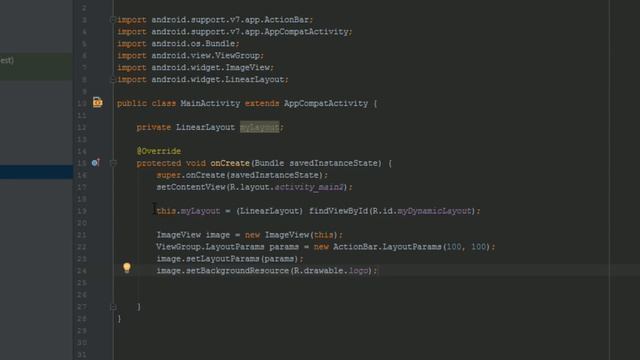Click import android.support.v7.app.ActionBar line
Viewport: 640px width, 360px height.
tap(215, 20)
